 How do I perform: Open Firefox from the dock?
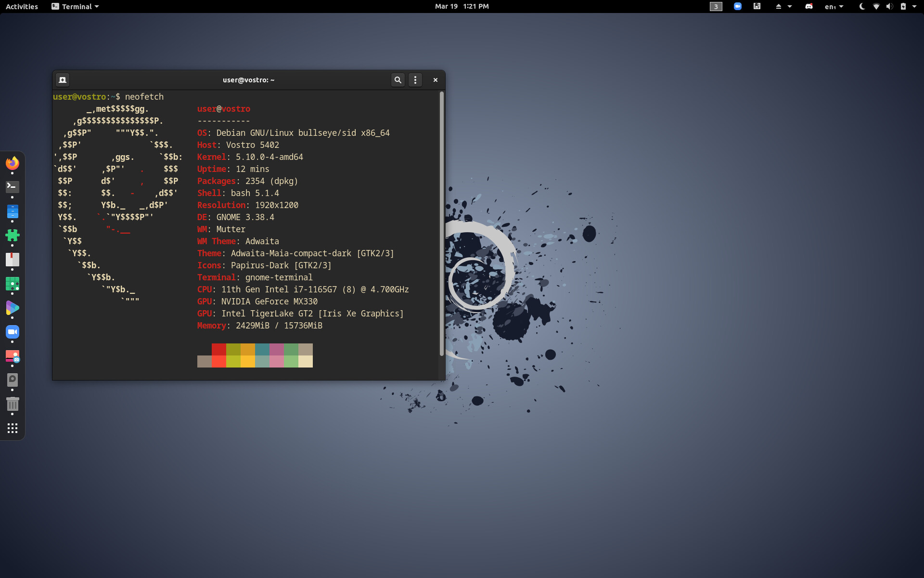click(13, 163)
